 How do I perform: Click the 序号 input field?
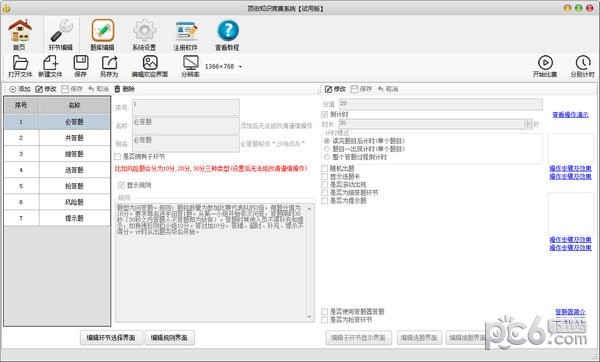click(186, 108)
